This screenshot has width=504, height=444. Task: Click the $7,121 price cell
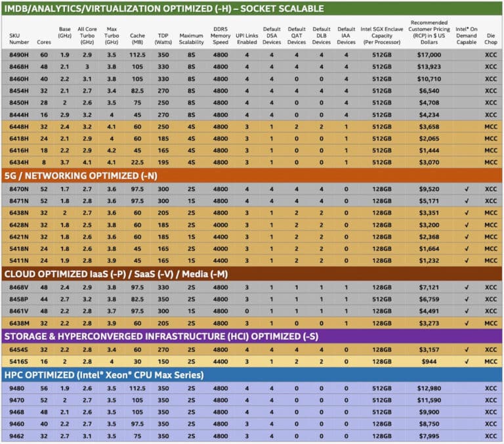coord(429,287)
